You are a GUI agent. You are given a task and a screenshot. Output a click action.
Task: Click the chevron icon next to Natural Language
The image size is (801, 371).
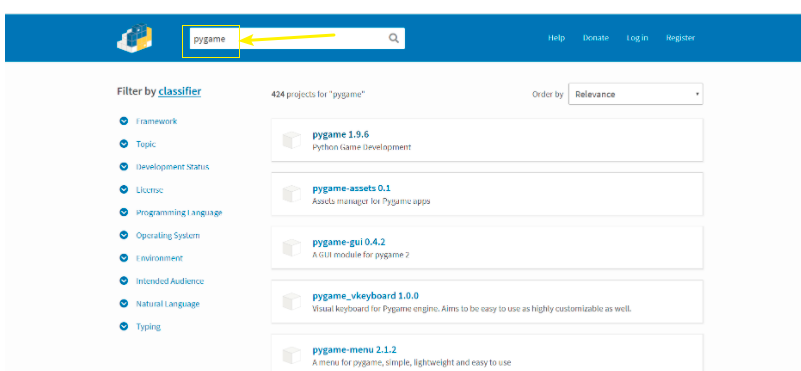click(x=124, y=304)
